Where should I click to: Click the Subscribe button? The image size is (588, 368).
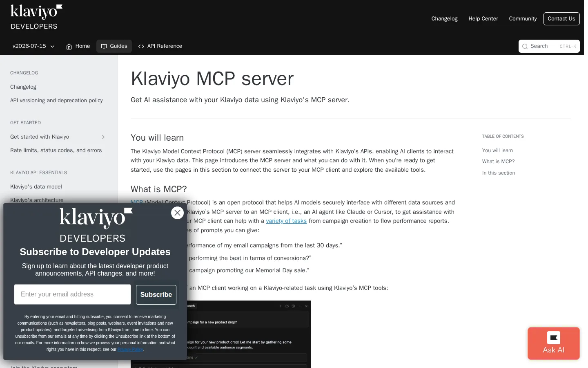(x=156, y=295)
